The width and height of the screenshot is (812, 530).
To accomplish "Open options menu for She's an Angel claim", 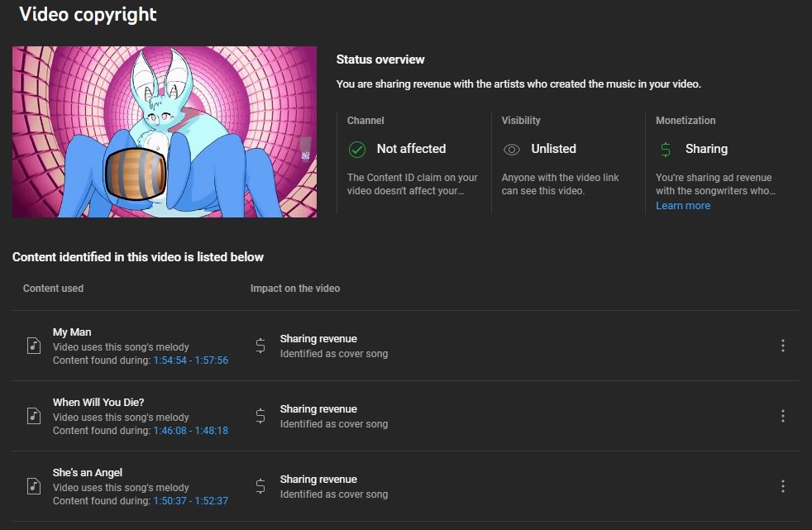I will 782,486.
